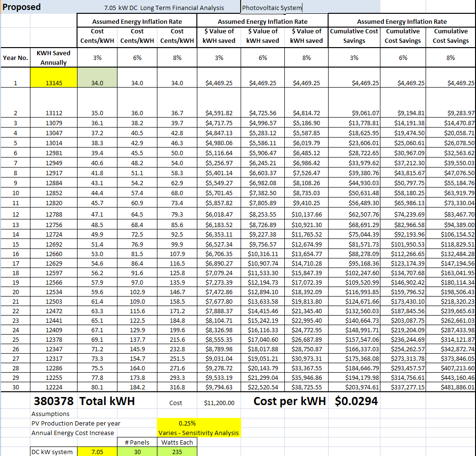Select the $102,247.60 cumulative cell
The width and height of the screenshot is (476, 456).
coord(354,273)
